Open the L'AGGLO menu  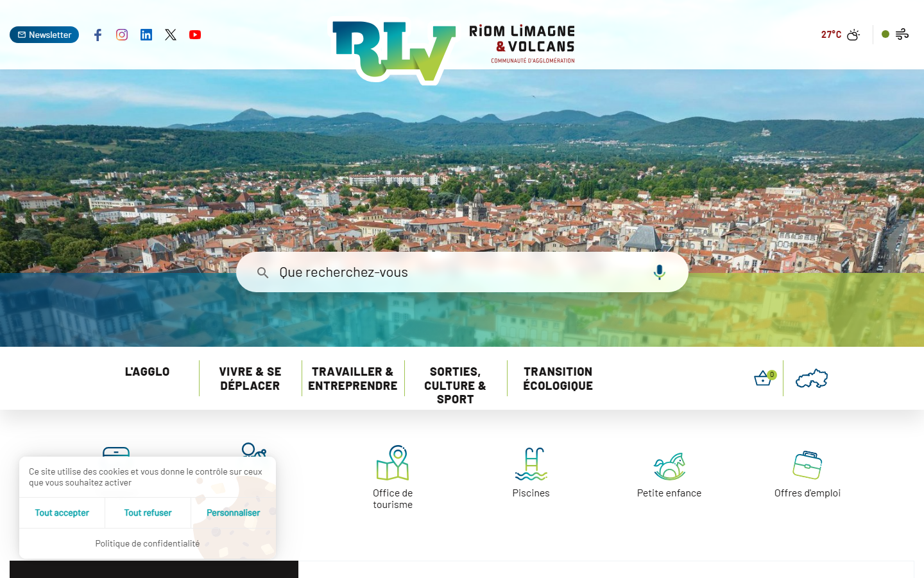148,372
